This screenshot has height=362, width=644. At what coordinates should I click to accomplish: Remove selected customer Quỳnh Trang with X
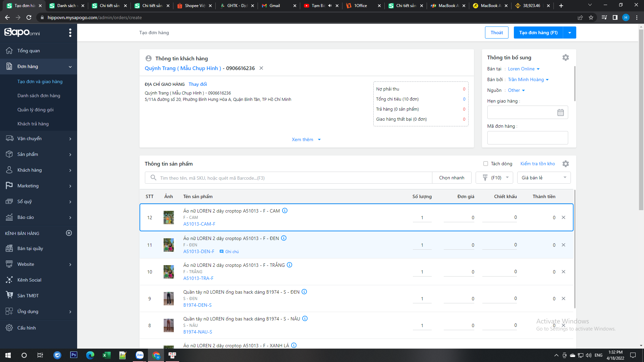click(261, 68)
